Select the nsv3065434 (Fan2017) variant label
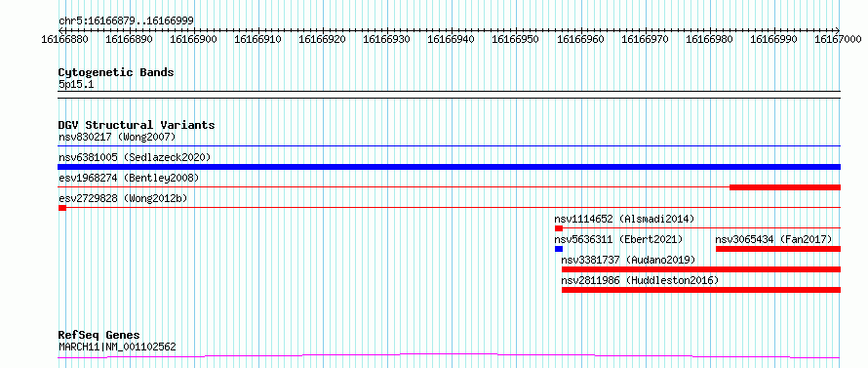868x368 pixels. click(773, 239)
